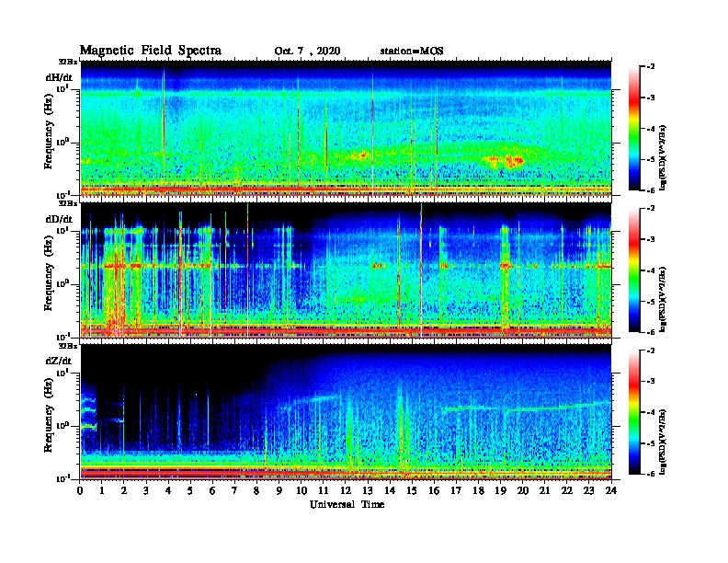Click hour 21 on the time axis

pyautogui.click(x=544, y=490)
